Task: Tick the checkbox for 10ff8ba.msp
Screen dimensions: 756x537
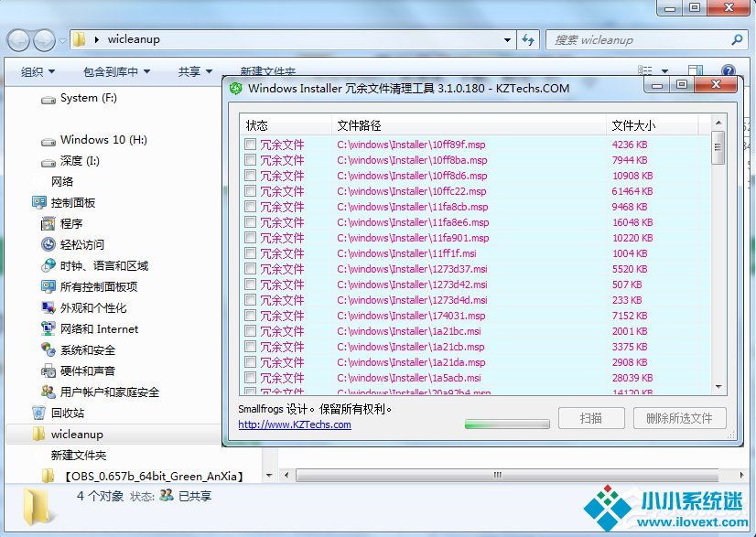Action: pyautogui.click(x=250, y=159)
